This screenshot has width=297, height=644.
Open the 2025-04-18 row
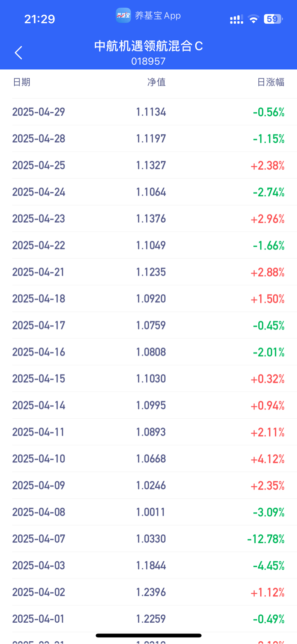click(x=148, y=299)
